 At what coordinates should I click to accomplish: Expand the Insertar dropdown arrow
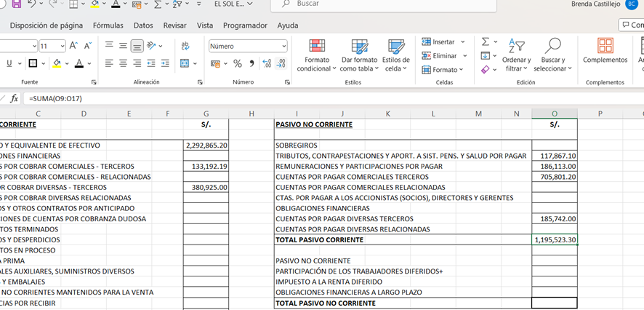pyautogui.click(x=462, y=42)
